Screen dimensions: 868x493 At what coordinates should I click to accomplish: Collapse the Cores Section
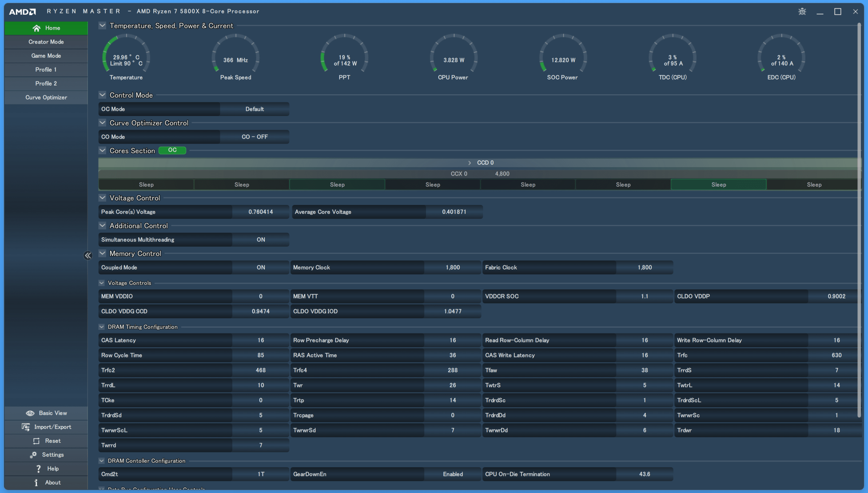[103, 151]
